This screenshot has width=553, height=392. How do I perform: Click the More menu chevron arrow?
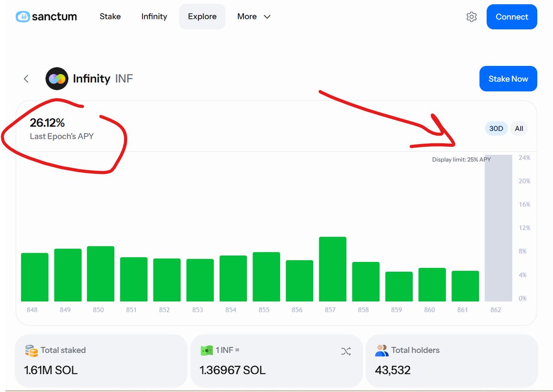point(267,17)
